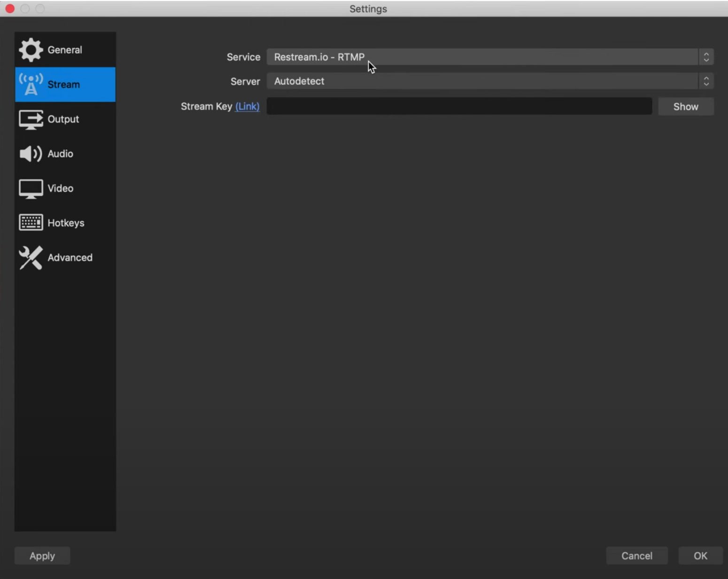The height and width of the screenshot is (579, 728).
Task: Focus the Stream Key input field
Action: click(459, 107)
